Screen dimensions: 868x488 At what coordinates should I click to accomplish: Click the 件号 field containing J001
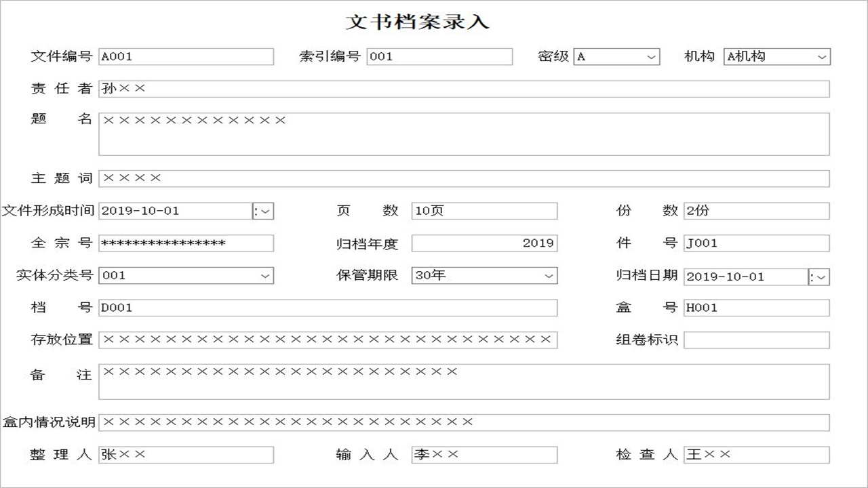click(756, 243)
